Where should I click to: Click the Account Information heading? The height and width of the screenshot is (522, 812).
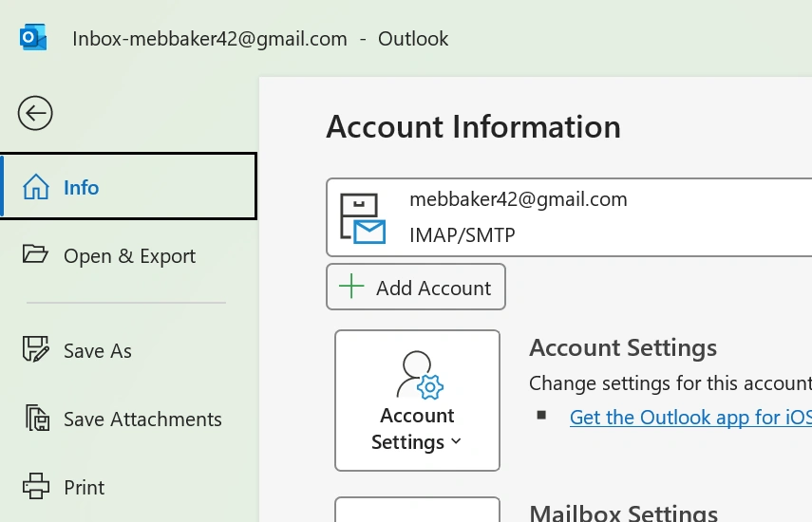(473, 127)
